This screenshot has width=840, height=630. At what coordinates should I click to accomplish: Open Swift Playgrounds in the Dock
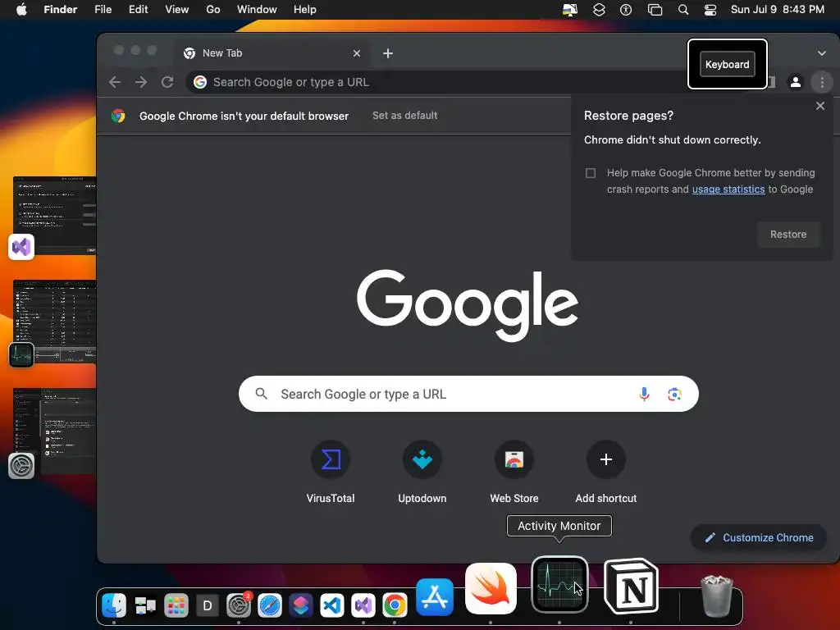click(x=491, y=588)
